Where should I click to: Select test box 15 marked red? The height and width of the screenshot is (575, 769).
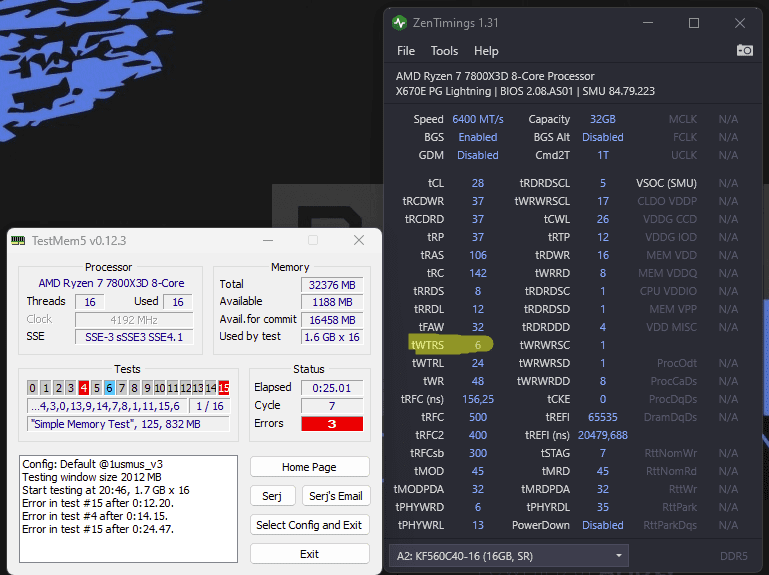(x=224, y=388)
